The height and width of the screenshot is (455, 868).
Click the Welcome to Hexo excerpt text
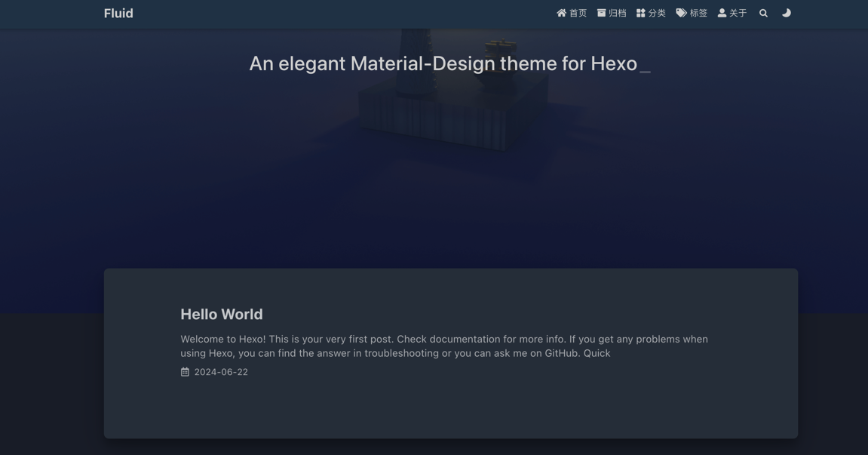[443, 346]
